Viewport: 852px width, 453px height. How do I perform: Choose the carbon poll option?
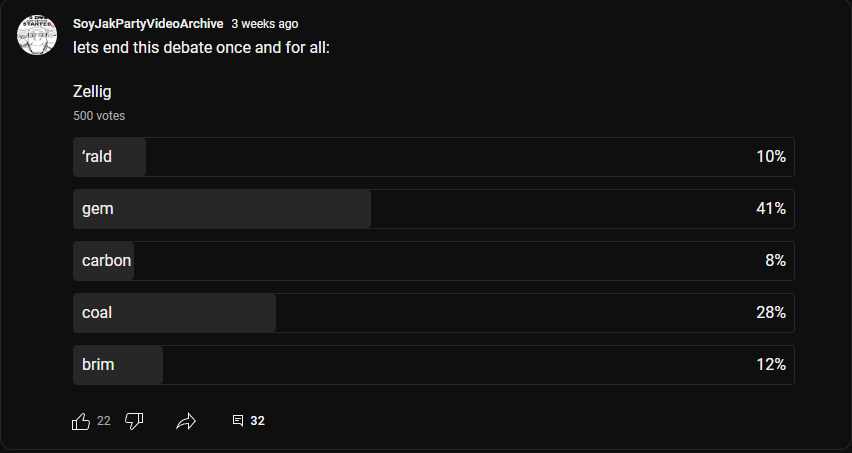pyautogui.click(x=433, y=261)
